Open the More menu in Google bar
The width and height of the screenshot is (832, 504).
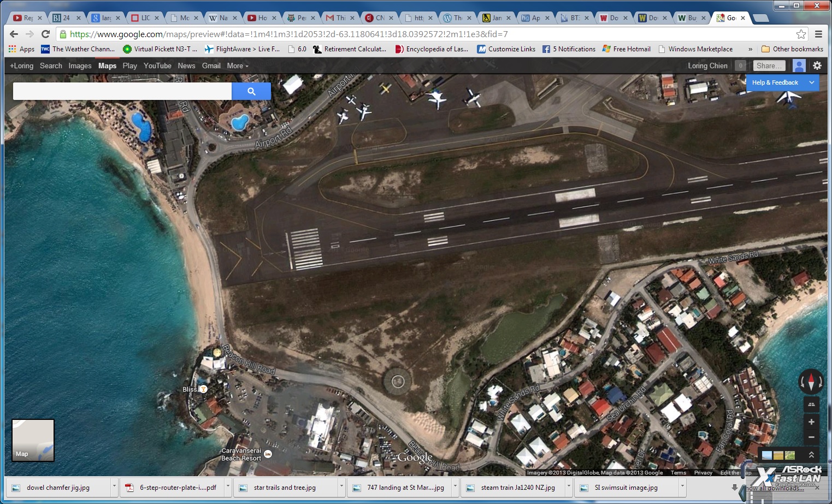click(x=237, y=66)
